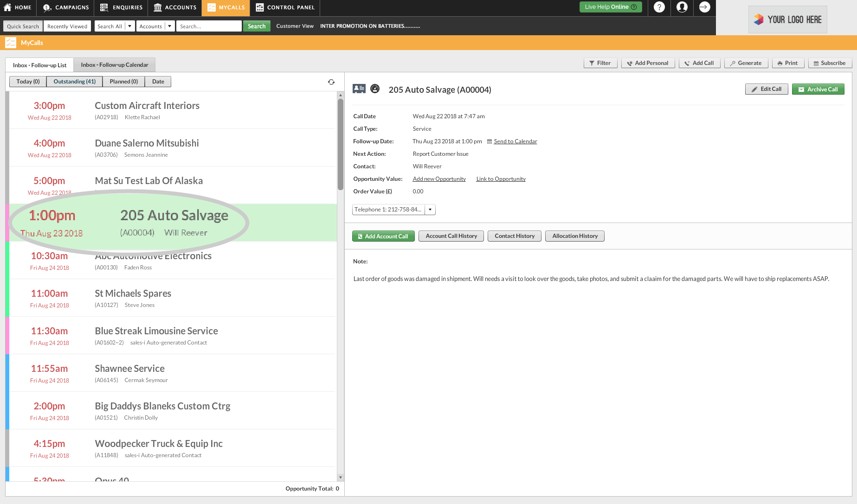Select the Outstanding (41) filter
This screenshot has height=504, width=857.
click(75, 82)
